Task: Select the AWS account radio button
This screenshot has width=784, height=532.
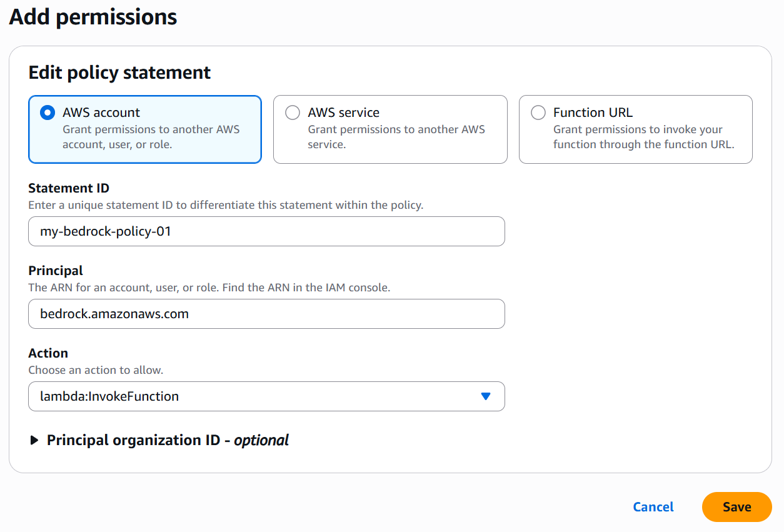Action: click(x=47, y=113)
